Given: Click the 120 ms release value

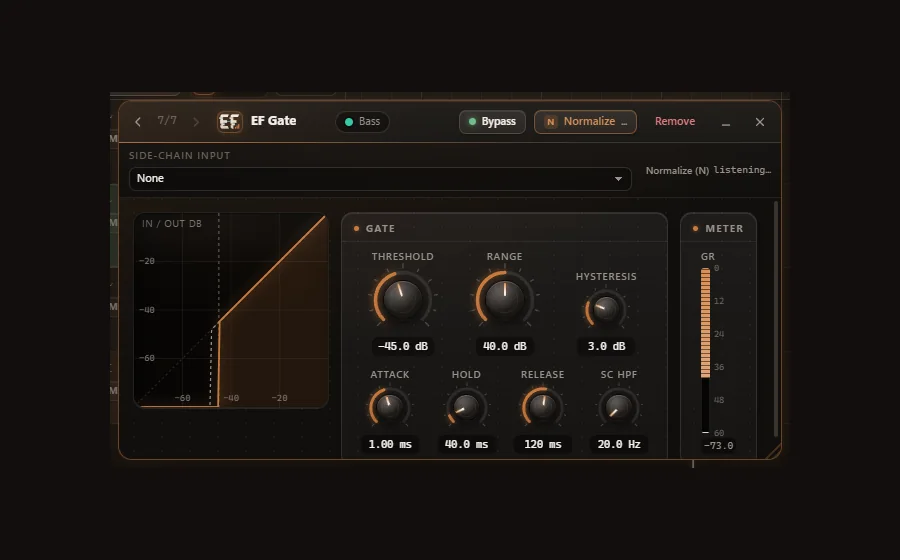Looking at the screenshot, I should (542, 444).
